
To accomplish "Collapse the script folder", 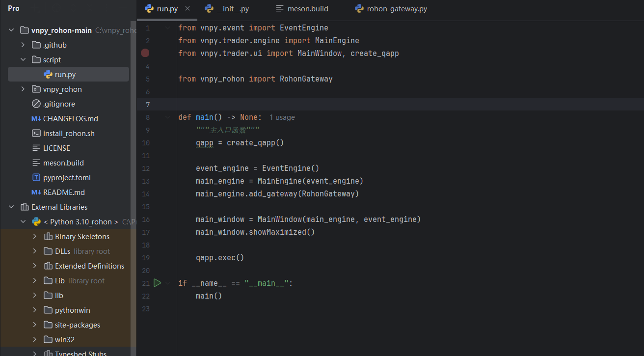I will point(23,60).
